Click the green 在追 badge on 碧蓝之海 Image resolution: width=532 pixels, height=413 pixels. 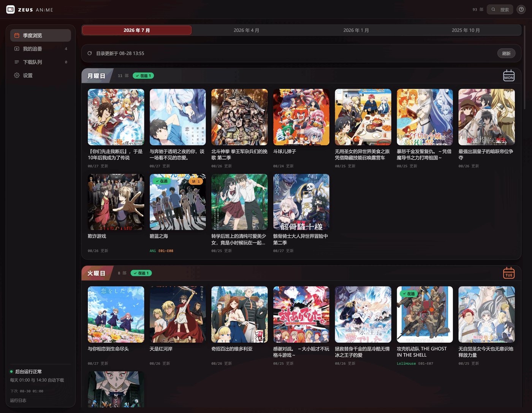tap(162, 181)
